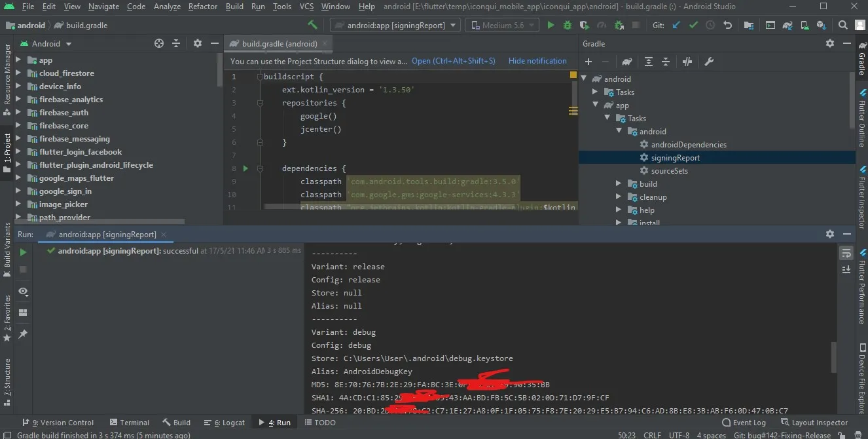Click the run gutter arrow beside dependencies line
The width and height of the screenshot is (868, 439).
point(245,168)
